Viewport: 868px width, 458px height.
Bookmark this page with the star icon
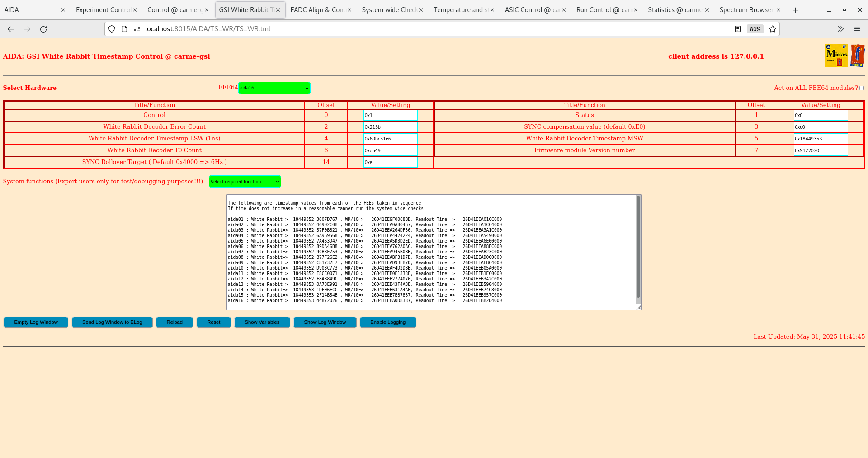point(772,29)
